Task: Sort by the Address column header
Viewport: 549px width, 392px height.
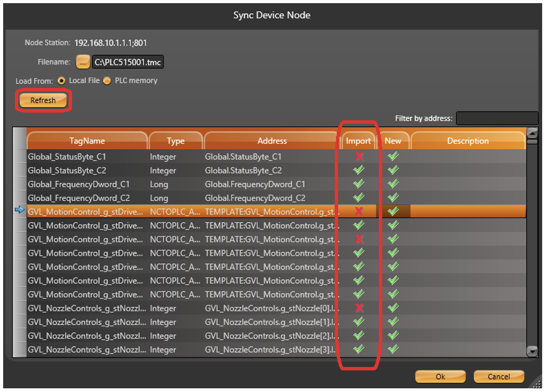Action: (272, 141)
